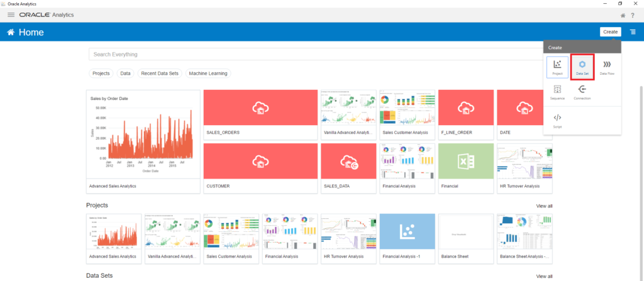Click the Oracle Analytics logo

[x=47, y=15]
